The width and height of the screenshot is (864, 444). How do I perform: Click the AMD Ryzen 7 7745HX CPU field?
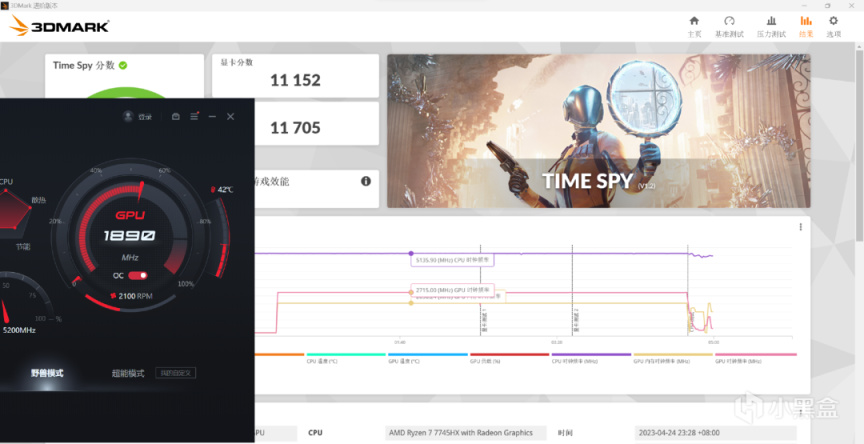[x=466, y=433]
